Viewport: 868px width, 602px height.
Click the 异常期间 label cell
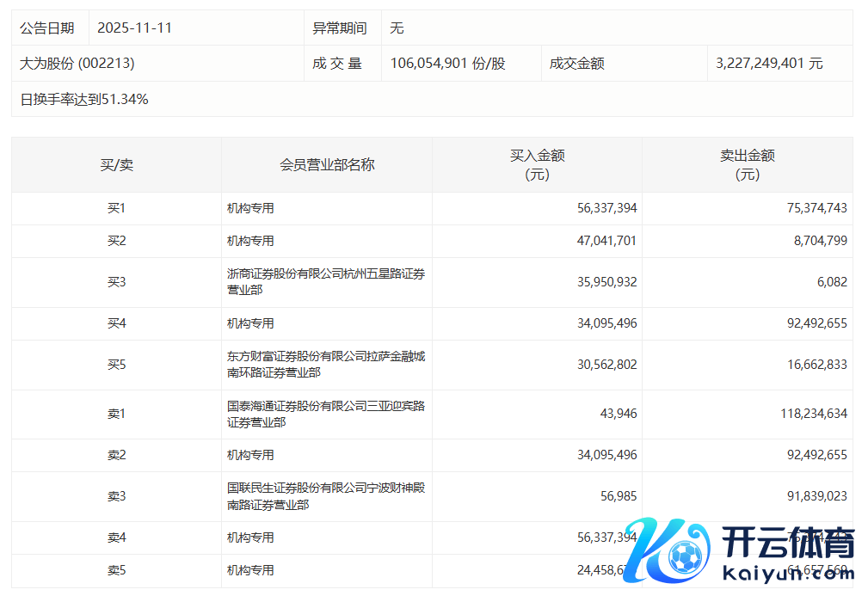coord(339,28)
